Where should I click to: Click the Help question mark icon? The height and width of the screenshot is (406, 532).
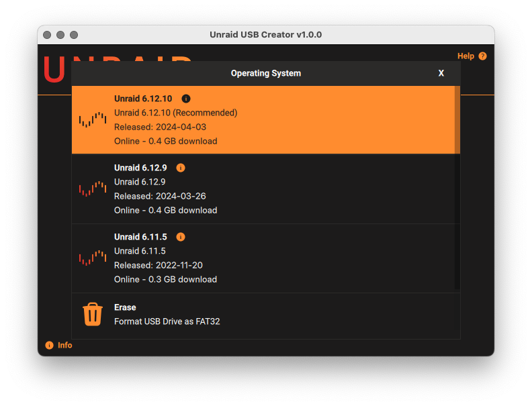482,56
